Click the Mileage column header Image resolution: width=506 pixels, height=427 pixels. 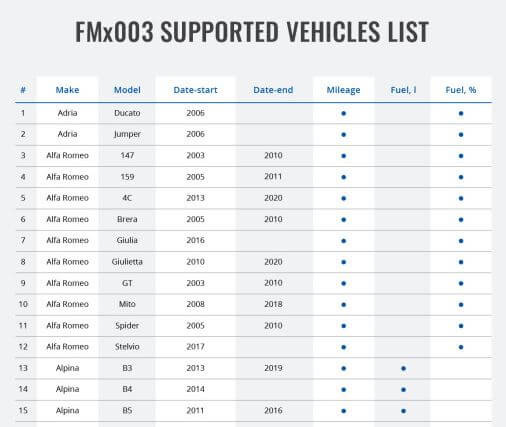click(343, 90)
